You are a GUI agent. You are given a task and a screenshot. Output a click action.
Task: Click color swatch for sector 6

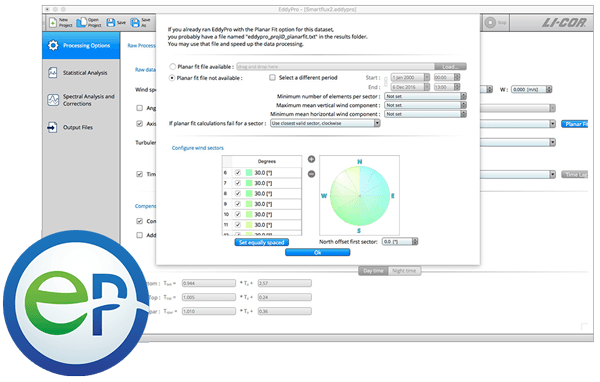tap(249, 173)
